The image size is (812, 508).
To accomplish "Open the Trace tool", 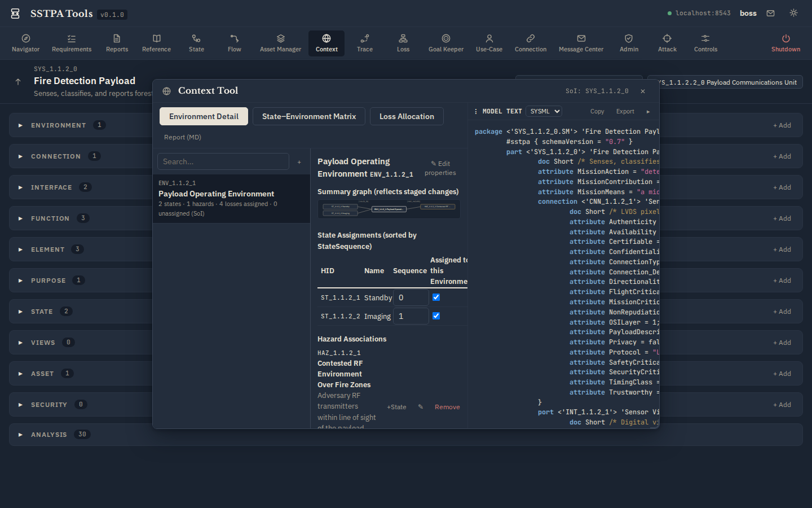I will pos(365,43).
